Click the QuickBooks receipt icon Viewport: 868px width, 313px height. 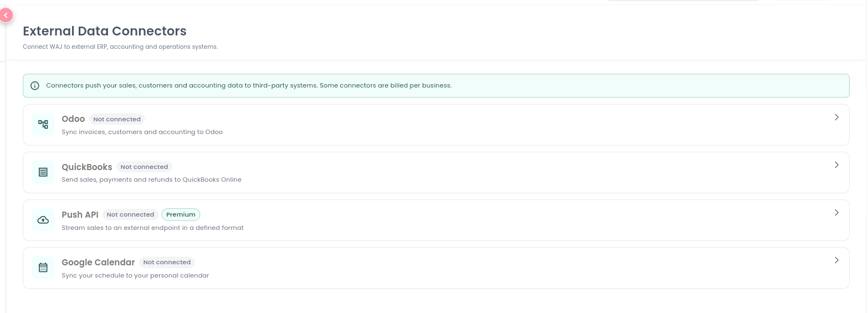point(43,172)
